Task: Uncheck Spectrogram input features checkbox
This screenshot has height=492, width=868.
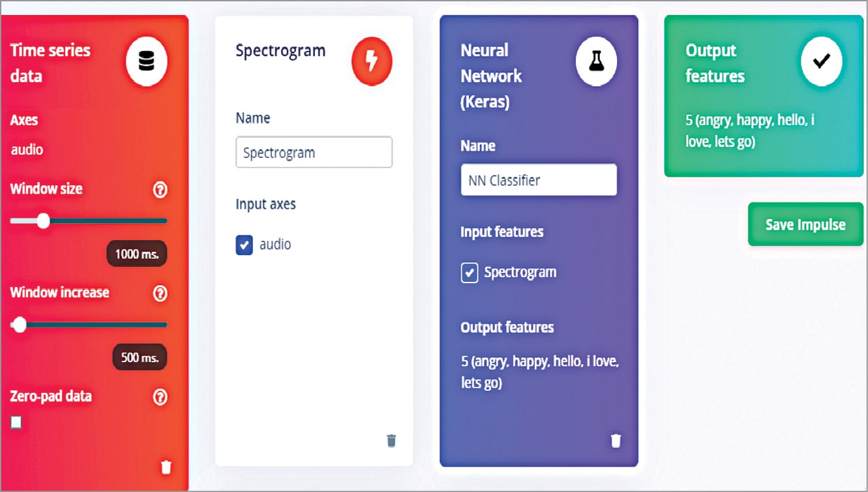Action: (x=470, y=273)
